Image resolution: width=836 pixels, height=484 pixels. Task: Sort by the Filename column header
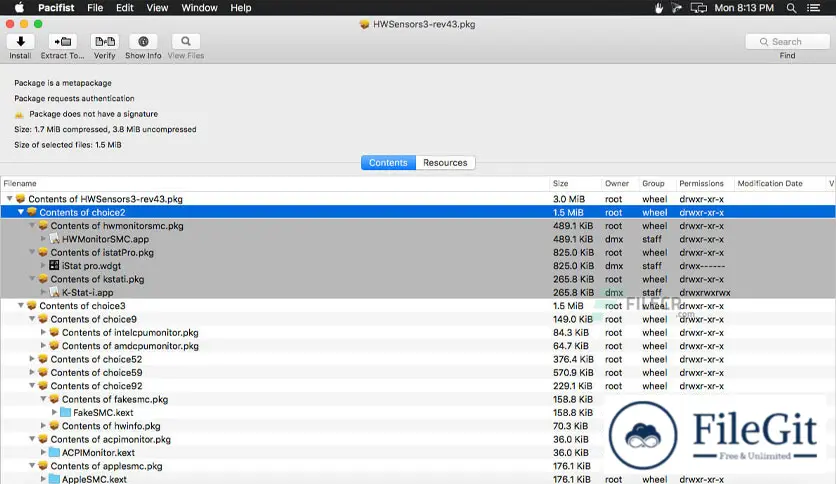275,183
